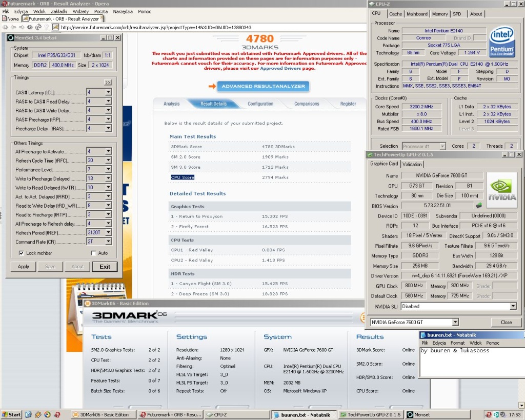Open the Write to Read Delayed (tWTR) dropdown
525x420 pixels.
tap(109, 188)
